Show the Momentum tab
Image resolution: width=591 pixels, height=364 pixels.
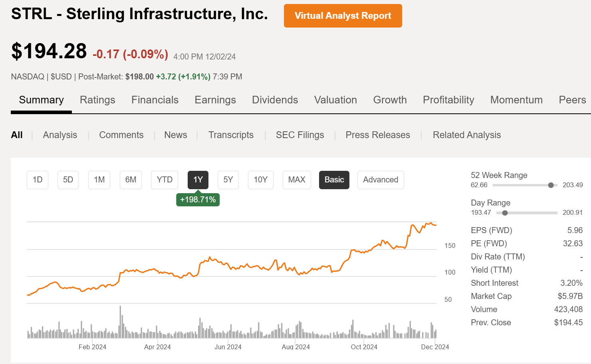(x=516, y=100)
